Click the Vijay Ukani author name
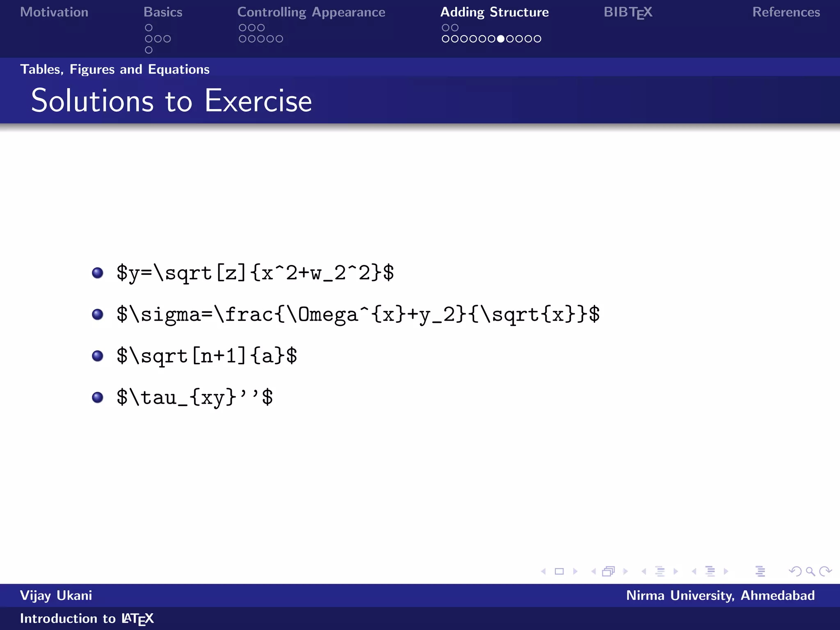The width and height of the screenshot is (840, 630). pos(56,596)
